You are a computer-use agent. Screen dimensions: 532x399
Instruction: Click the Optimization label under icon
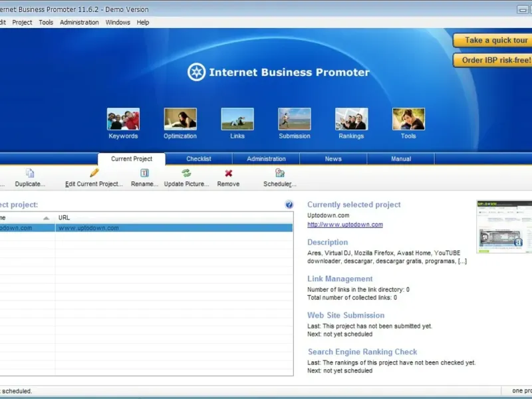(180, 136)
